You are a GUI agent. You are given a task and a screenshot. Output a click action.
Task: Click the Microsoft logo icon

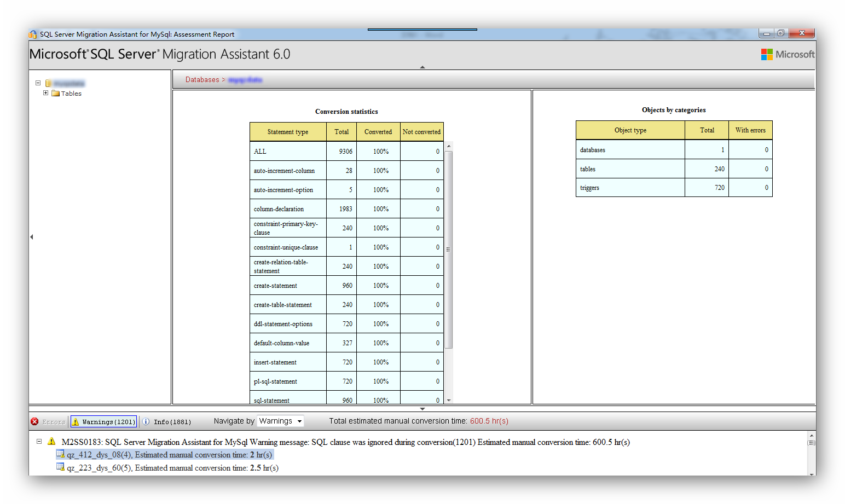(767, 54)
